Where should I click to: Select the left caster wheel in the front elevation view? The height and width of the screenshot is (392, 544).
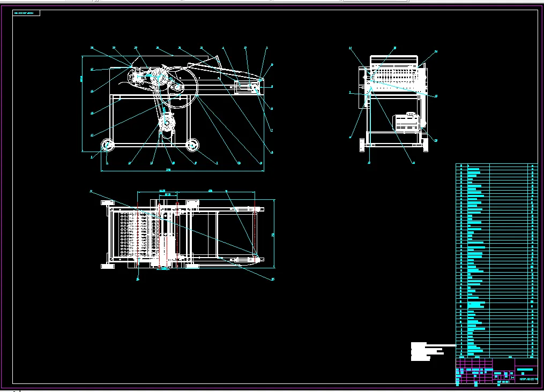tap(108, 145)
